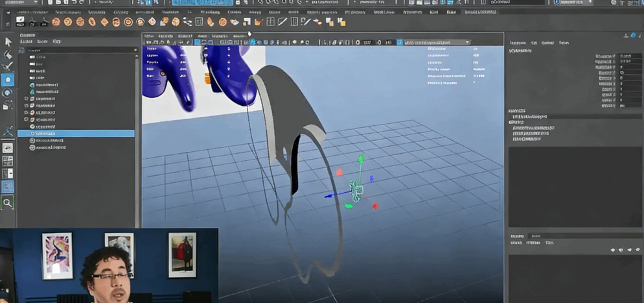
Task: Open the menu set dropdown at top left
Action: [21, 3]
